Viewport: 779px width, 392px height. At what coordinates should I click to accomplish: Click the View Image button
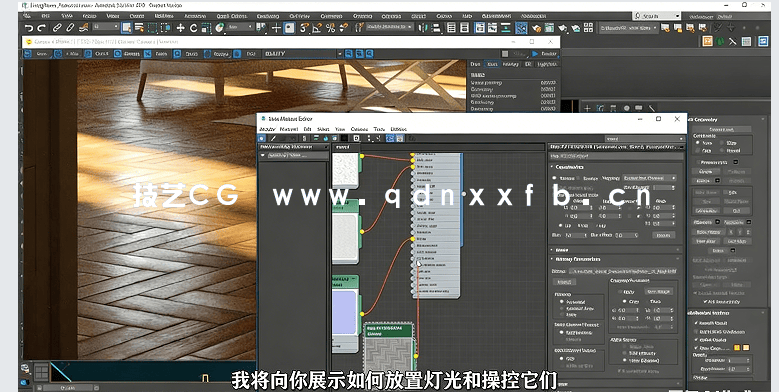[x=659, y=292]
